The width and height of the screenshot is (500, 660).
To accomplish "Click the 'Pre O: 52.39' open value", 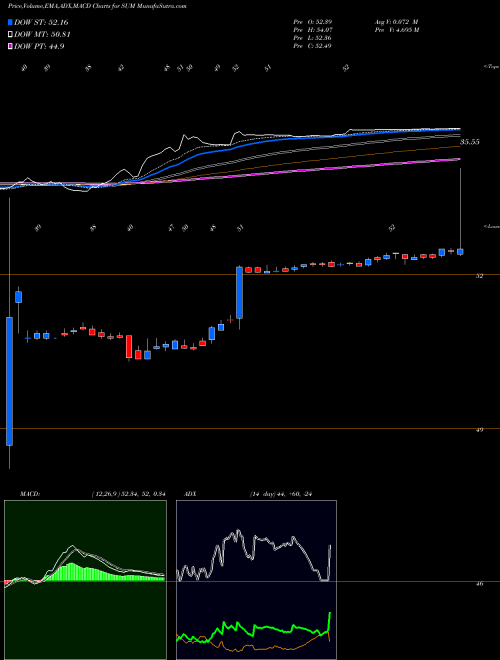I will pyautogui.click(x=312, y=22).
